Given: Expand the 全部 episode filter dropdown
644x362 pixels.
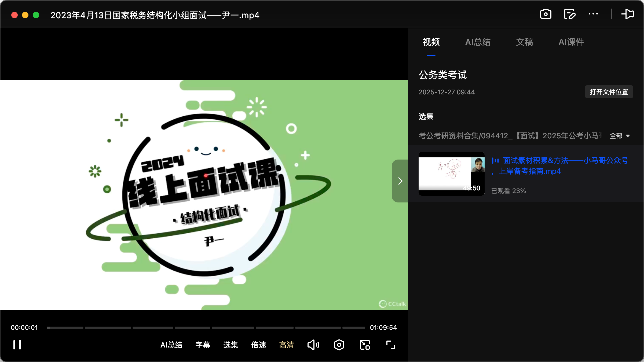Looking at the screenshot, I should pyautogui.click(x=620, y=136).
